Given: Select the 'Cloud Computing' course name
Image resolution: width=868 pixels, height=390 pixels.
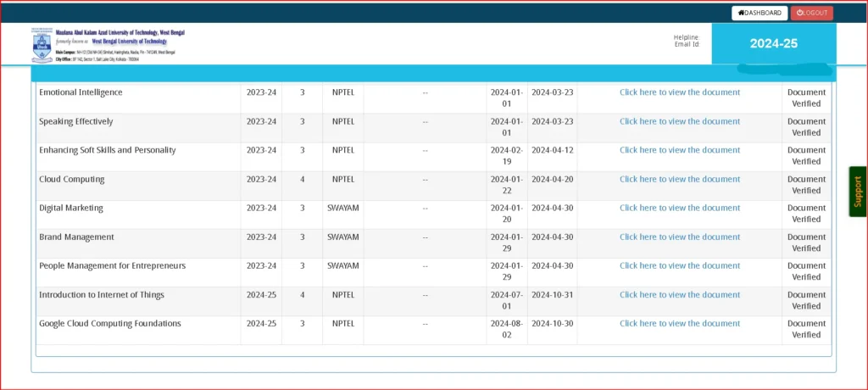Looking at the screenshot, I should (71, 179).
